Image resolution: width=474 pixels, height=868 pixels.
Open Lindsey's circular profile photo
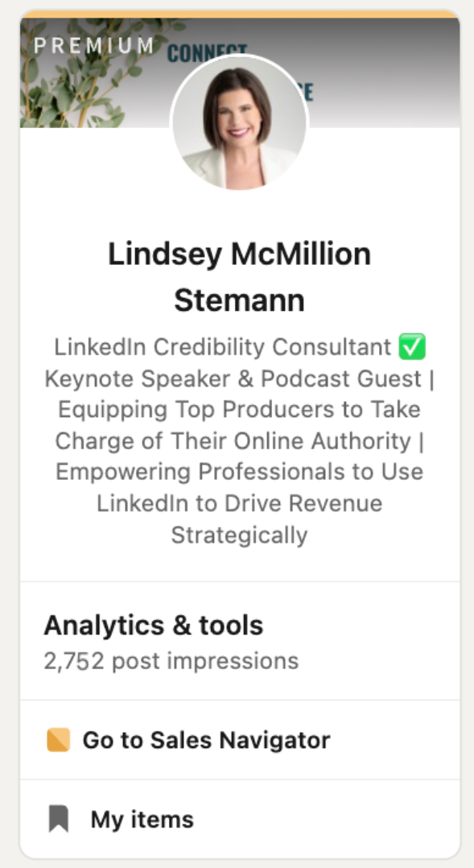pyautogui.click(x=240, y=123)
